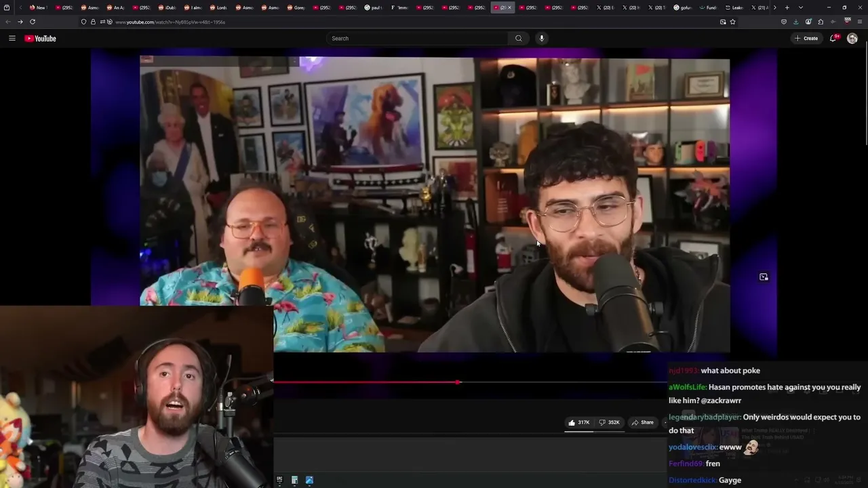
Task: Click the miniplayer icon beside the video
Action: [x=764, y=277]
